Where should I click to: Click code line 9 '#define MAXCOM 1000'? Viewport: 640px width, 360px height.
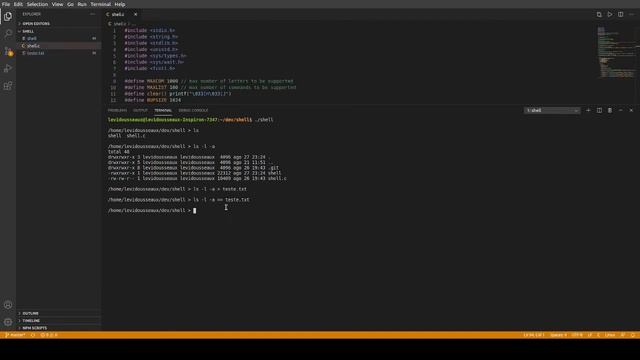coord(151,81)
